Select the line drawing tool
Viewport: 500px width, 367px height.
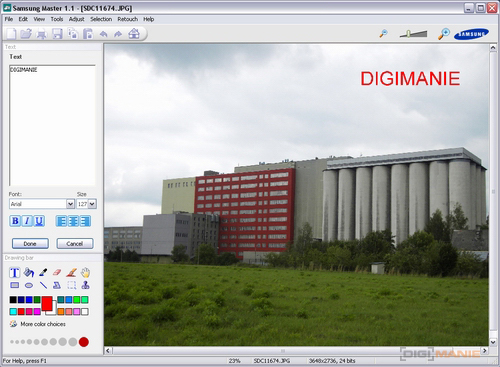tap(43, 285)
